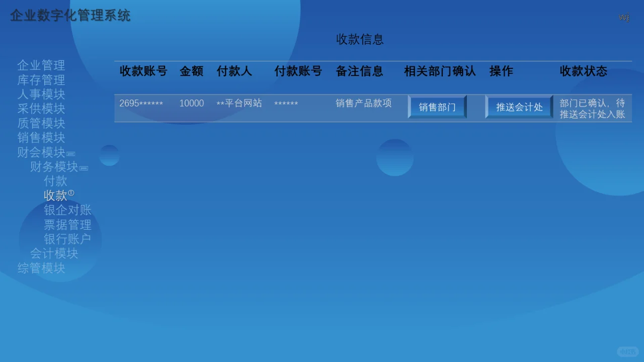
Task: Click the 操作 column header
Action: point(501,71)
